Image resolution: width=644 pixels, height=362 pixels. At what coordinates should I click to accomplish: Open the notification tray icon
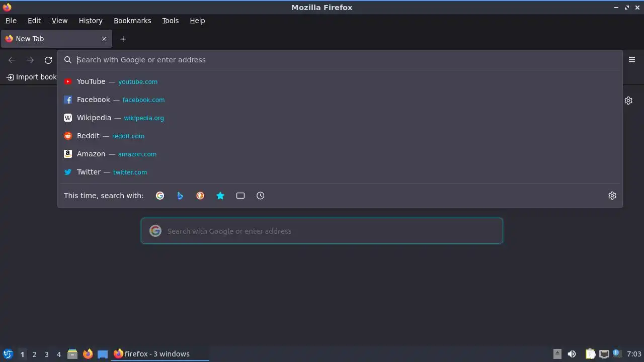[x=617, y=354]
